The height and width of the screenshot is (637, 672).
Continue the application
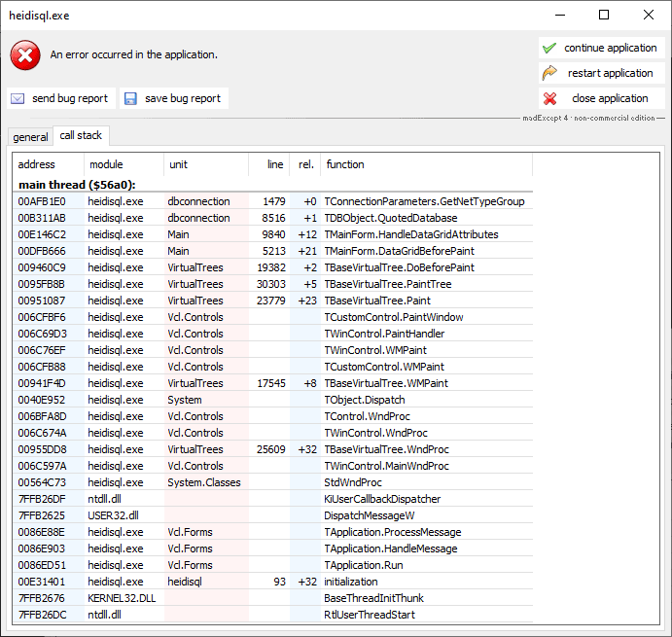coord(602,48)
